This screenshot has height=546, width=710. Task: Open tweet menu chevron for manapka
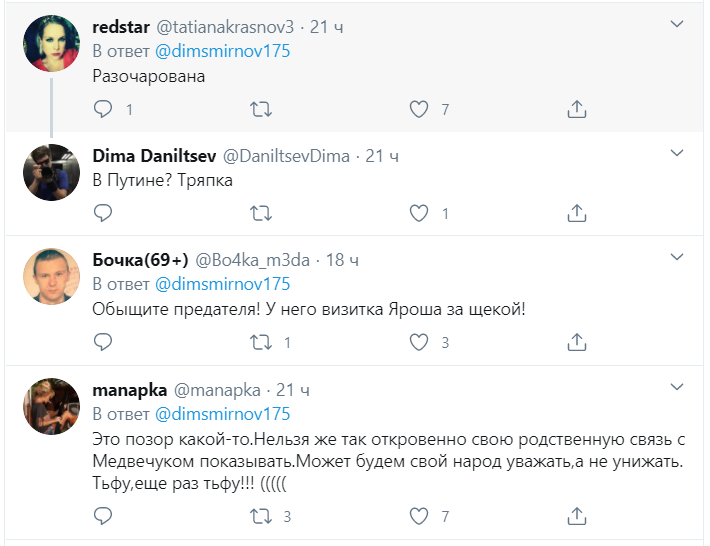click(677, 387)
